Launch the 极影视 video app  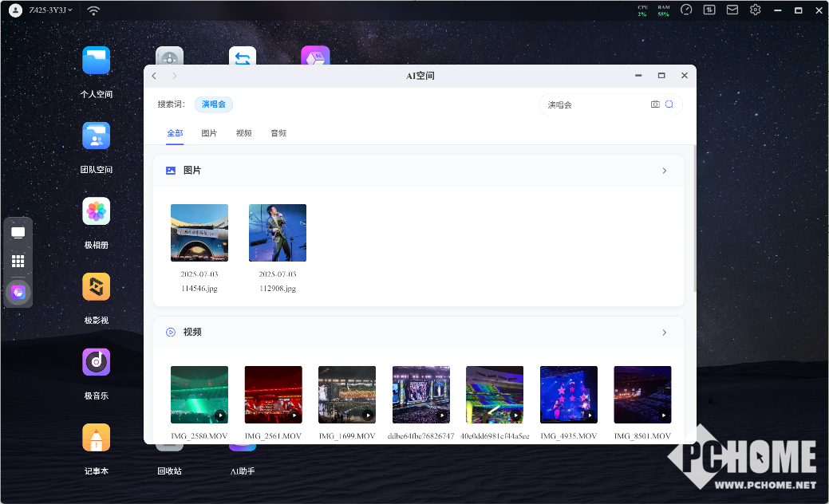(x=96, y=287)
